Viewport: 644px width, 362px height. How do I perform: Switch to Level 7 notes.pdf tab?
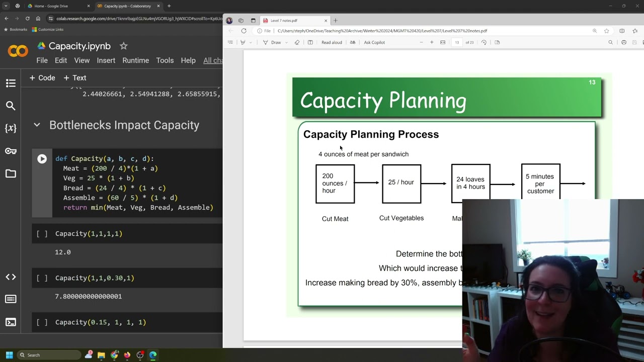pyautogui.click(x=295, y=21)
